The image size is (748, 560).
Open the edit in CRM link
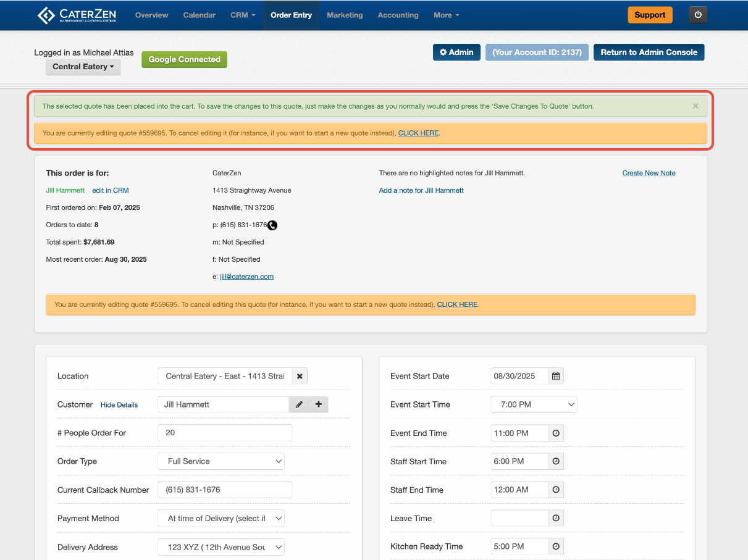point(111,190)
